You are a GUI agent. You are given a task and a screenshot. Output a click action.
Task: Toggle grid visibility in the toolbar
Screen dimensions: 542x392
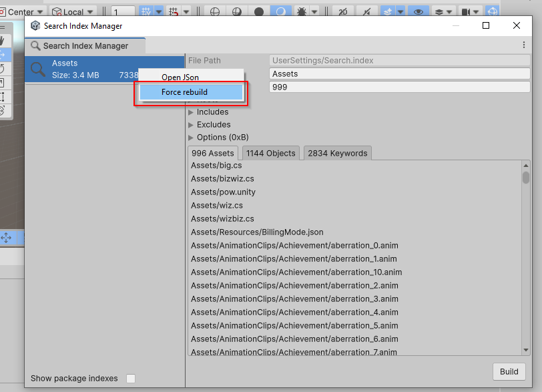click(x=146, y=10)
